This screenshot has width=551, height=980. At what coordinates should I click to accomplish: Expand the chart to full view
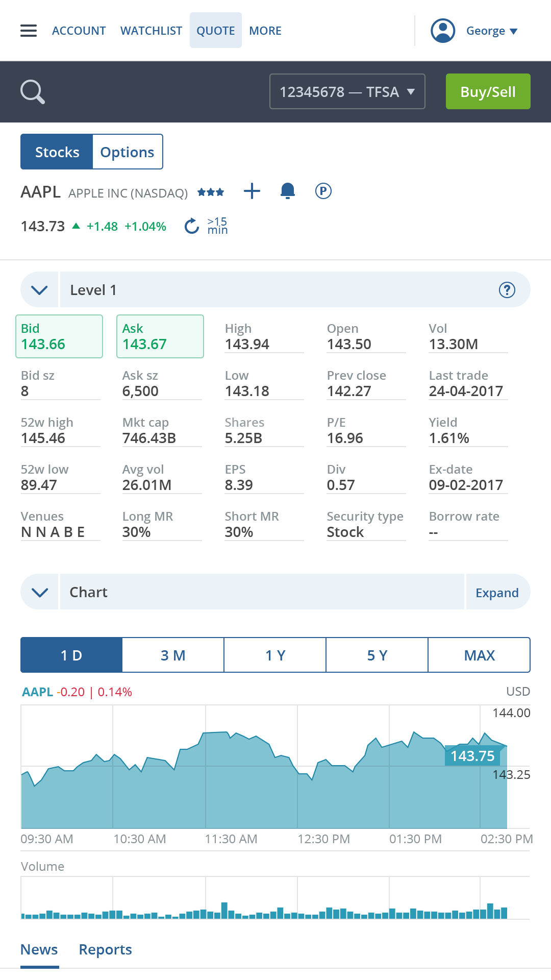[x=497, y=592]
